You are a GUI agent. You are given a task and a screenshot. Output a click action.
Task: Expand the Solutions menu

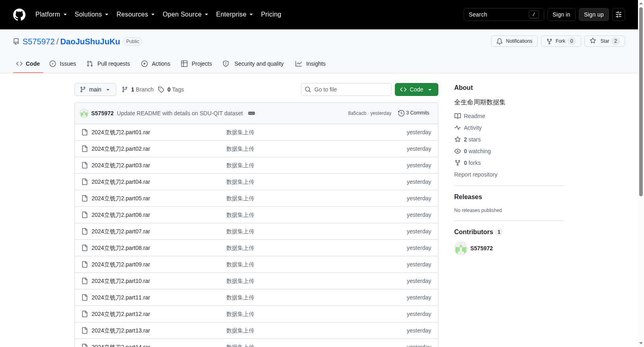coord(91,15)
